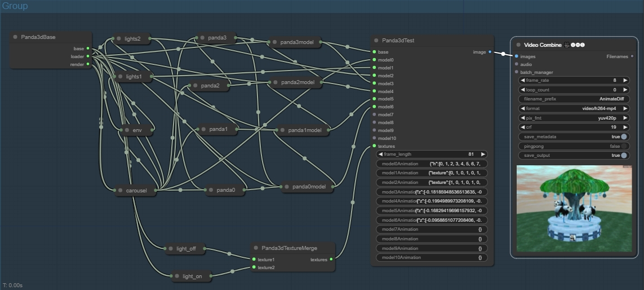The image size is (644, 290).
Task: Select the Group title label
Action: 15,6
